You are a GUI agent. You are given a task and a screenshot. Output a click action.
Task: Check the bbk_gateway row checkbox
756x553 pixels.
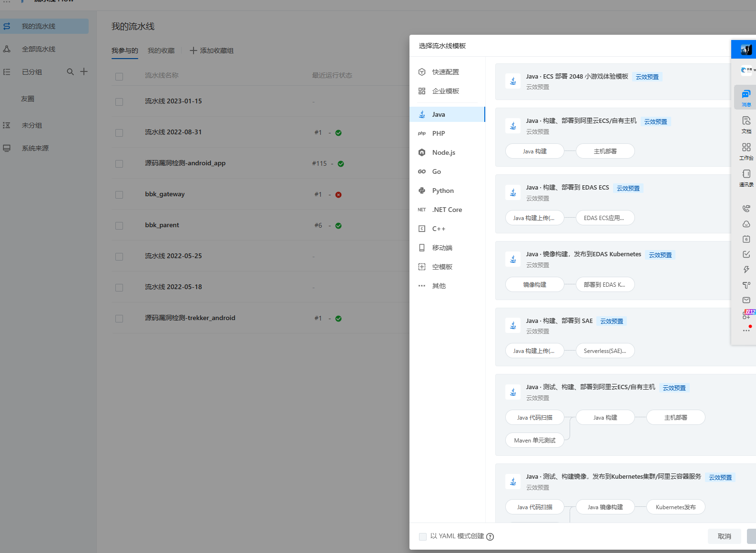[119, 195]
